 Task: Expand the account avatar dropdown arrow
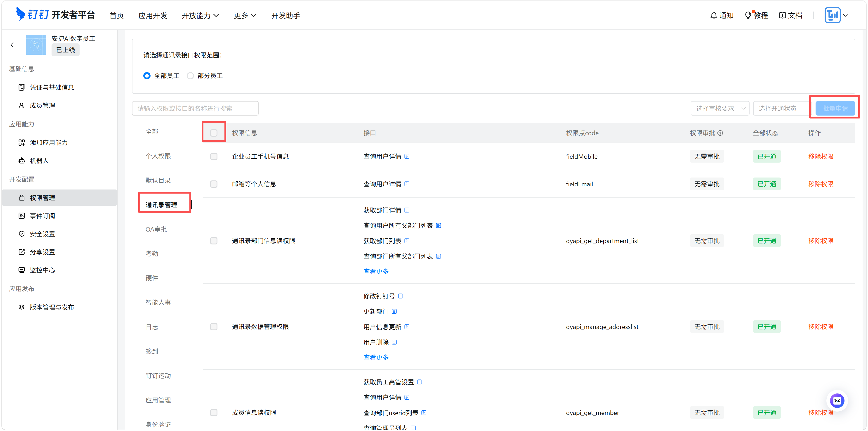(x=845, y=15)
